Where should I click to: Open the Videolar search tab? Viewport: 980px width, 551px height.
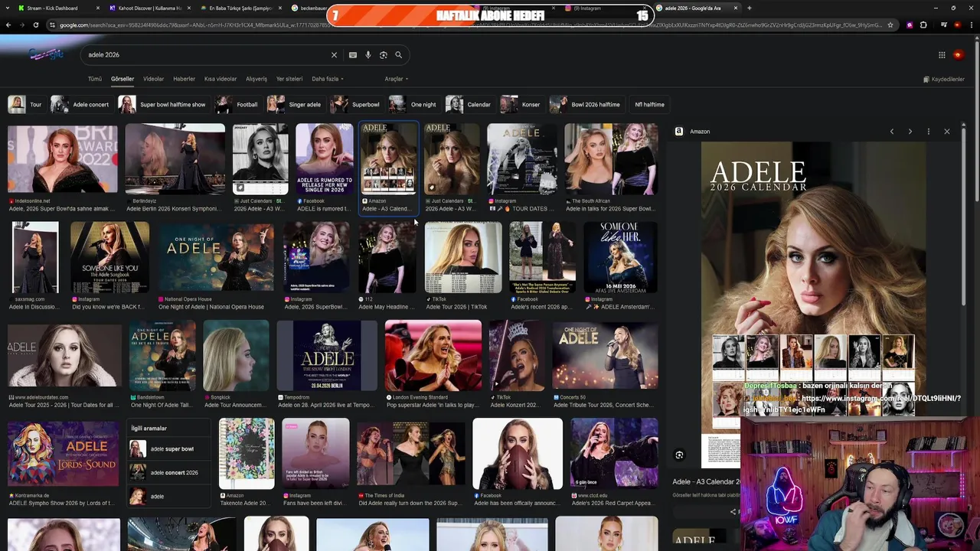point(153,79)
